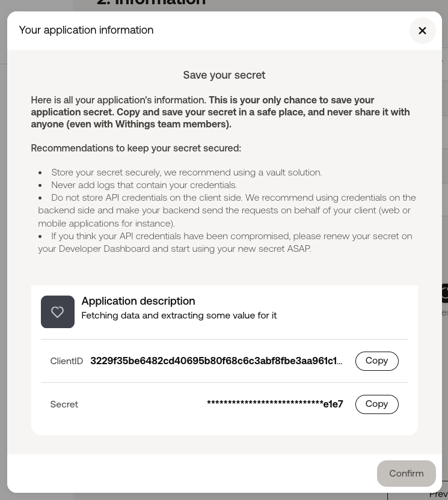This screenshot has height=500, width=448.
Task: Copy the ClientID value
Action: click(x=377, y=361)
